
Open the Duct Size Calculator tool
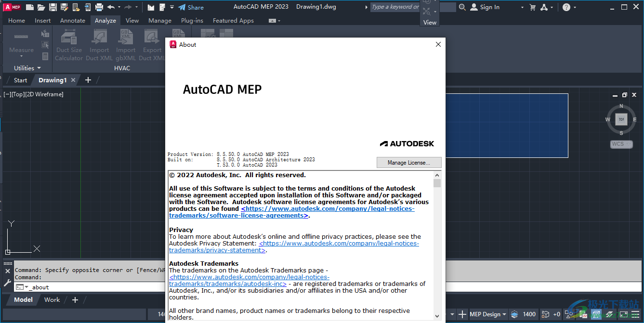tap(68, 43)
